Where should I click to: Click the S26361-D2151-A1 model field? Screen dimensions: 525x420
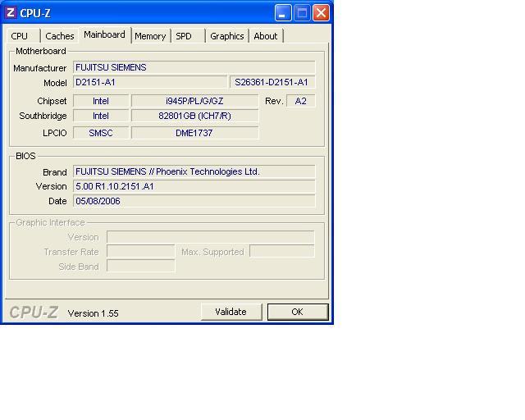pyautogui.click(x=272, y=82)
